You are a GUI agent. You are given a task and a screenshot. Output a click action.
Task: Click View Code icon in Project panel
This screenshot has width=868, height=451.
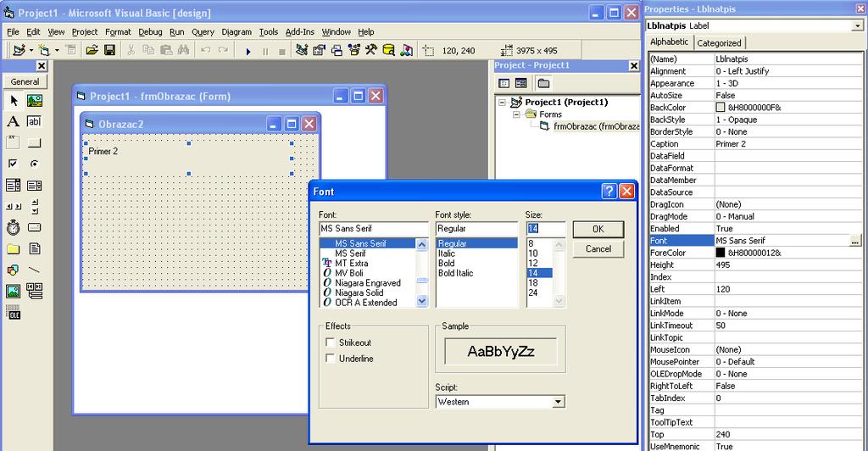click(504, 83)
